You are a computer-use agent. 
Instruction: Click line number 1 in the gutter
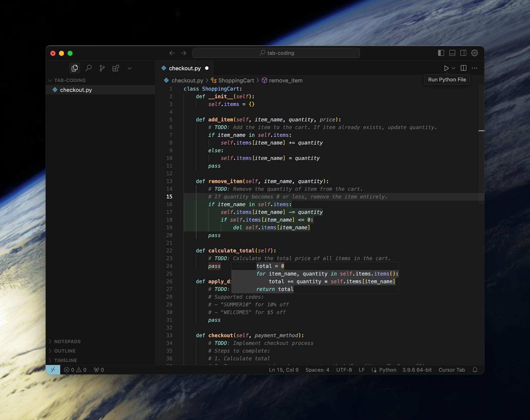point(171,89)
